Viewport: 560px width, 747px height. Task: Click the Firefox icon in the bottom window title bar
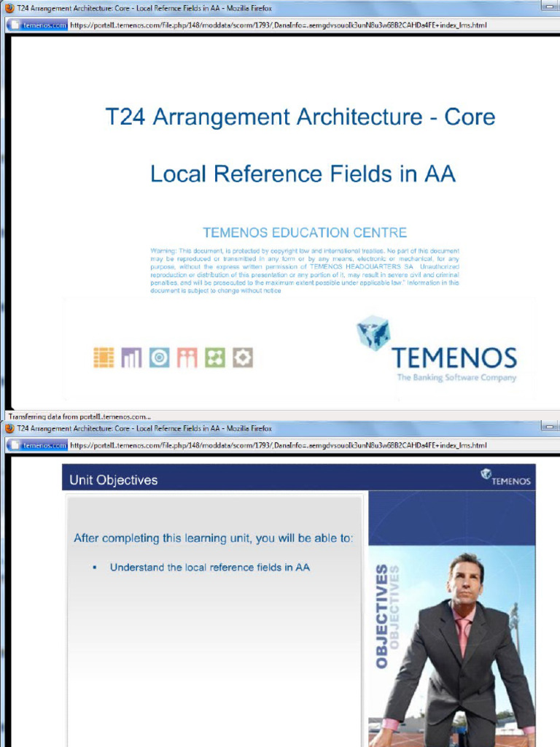tap(9, 427)
